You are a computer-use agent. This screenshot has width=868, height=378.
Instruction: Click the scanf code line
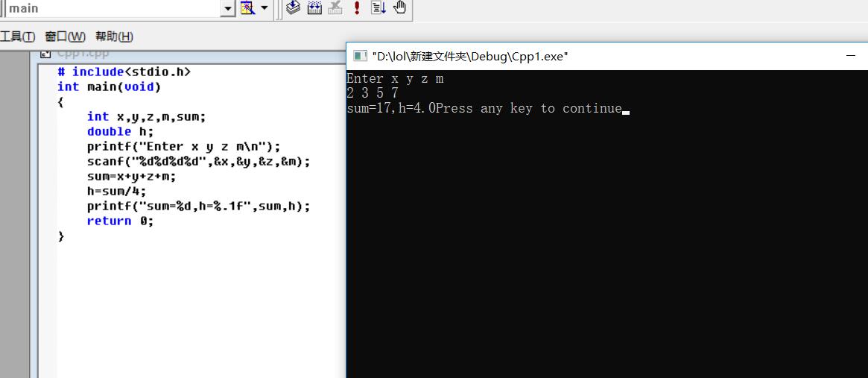pyautogui.click(x=199, y=162)
